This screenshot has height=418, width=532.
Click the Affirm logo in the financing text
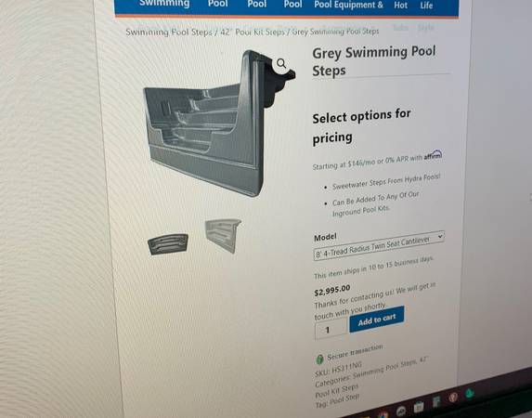[433, 155]
